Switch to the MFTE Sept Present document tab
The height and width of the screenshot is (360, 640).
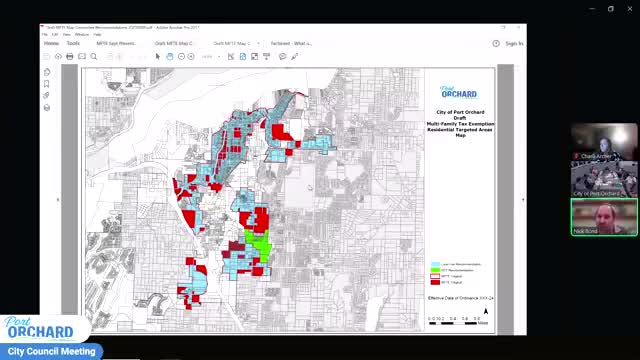coord(116,43)
